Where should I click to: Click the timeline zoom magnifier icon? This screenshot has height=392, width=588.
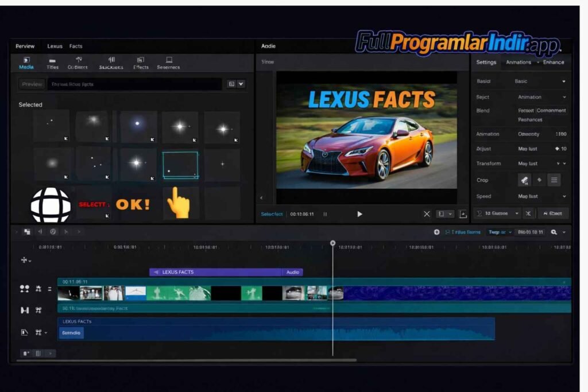pos(554,232)
